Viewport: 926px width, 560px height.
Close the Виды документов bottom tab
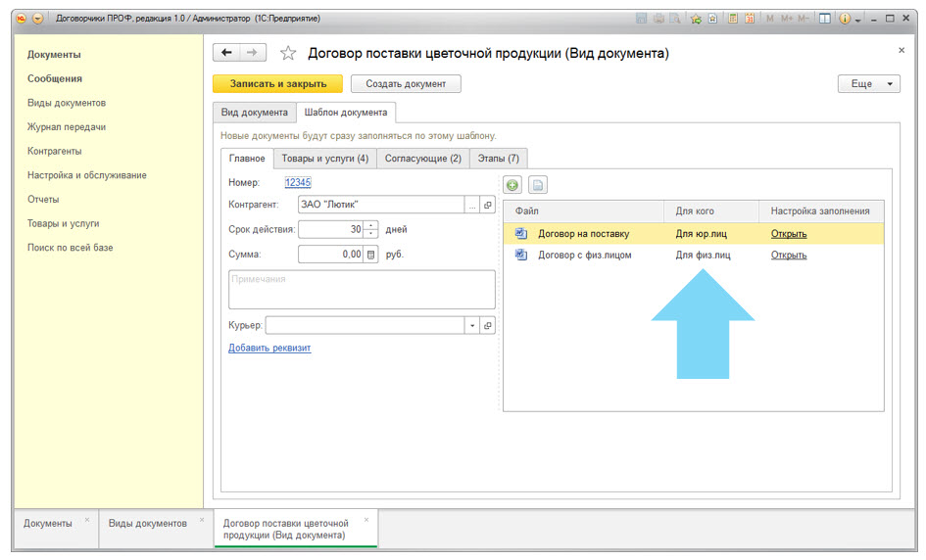tap(202, 519)
